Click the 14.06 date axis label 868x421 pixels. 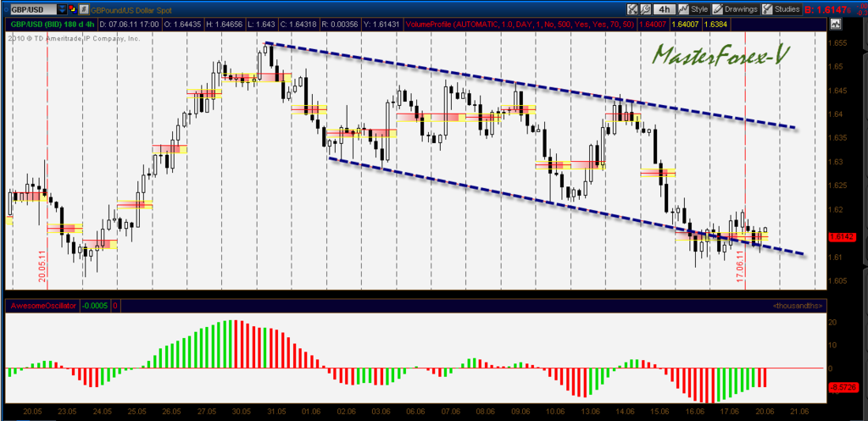(x=626, y=412)
